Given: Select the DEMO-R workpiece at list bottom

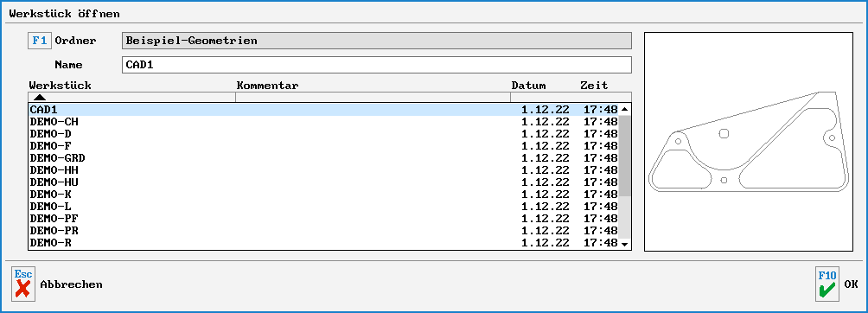Looking at the screenshot, I should (x=324, y=243).
